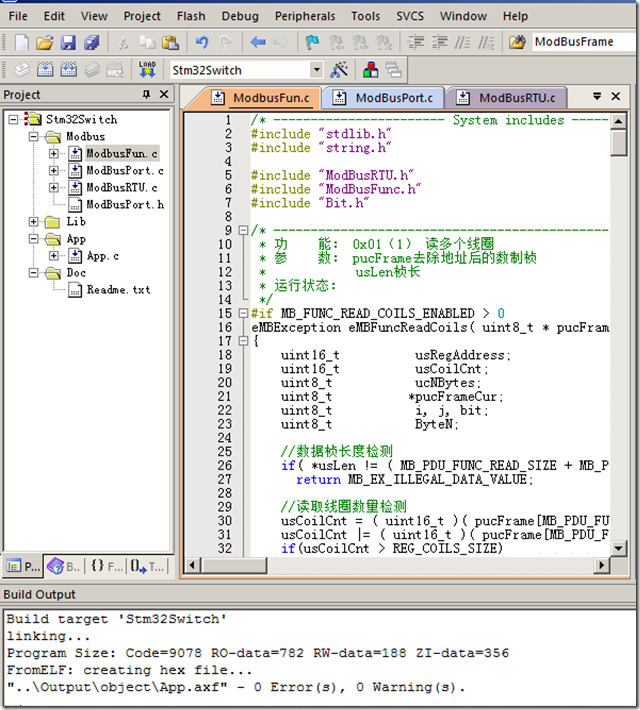The image size is (640, 710).
Task: Select Readme.txt in the project tree
Action: click(x=118, y=290)
